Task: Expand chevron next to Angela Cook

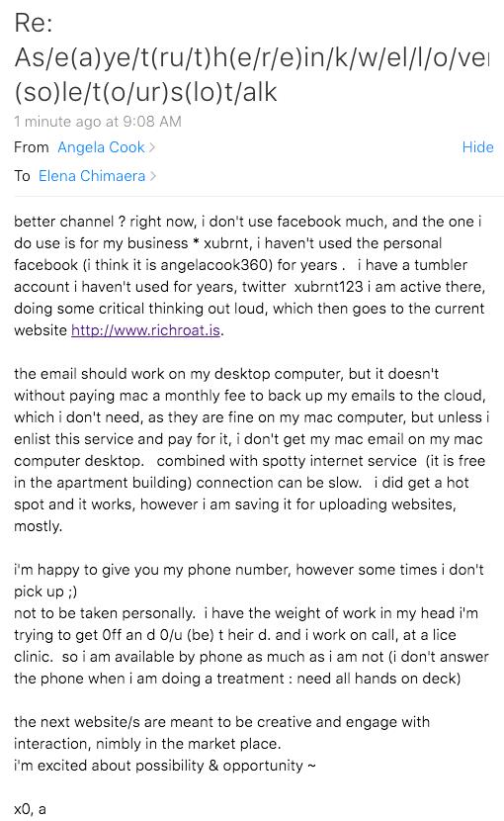Action: coord(152,147)
